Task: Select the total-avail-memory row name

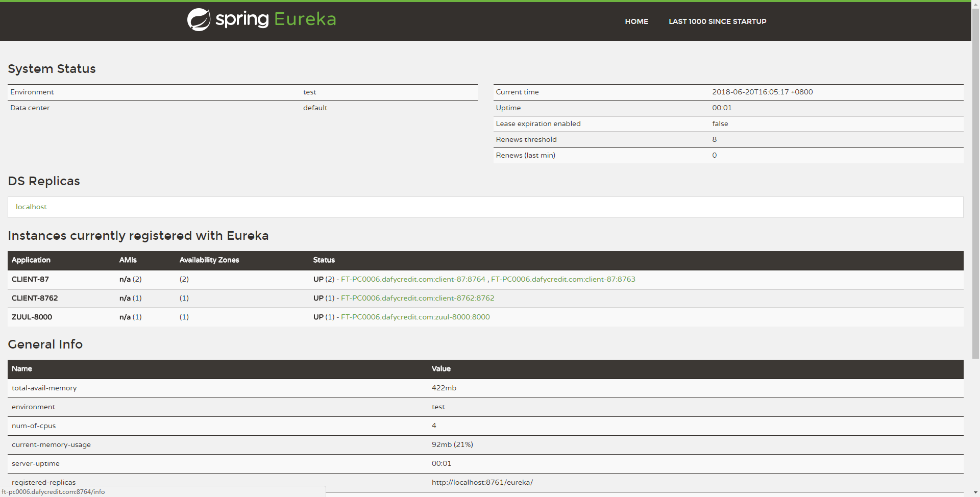Action: pyautogui.click(x=44, y=388)
